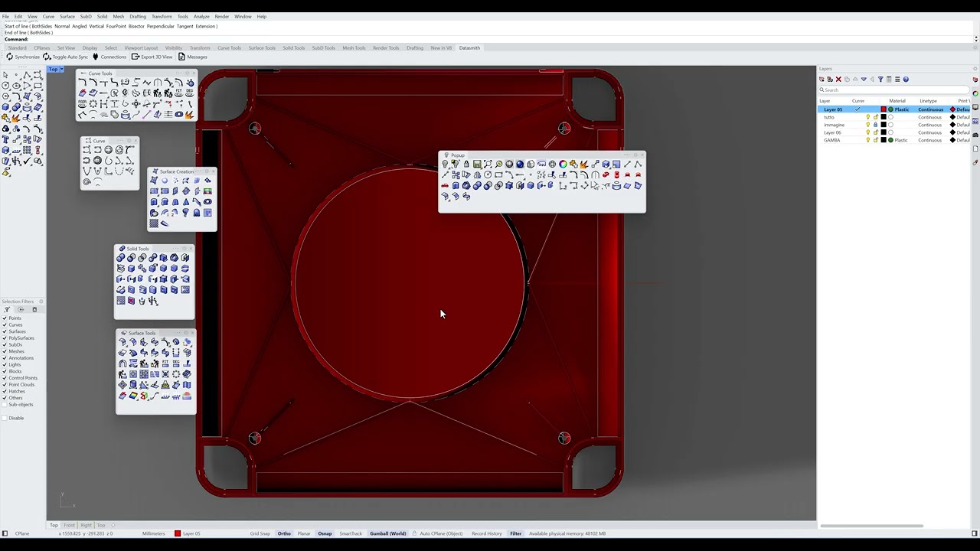Click the Selection Filters gear icon
The width and height of the screenshot is (980, 551).
click(41, 302)
